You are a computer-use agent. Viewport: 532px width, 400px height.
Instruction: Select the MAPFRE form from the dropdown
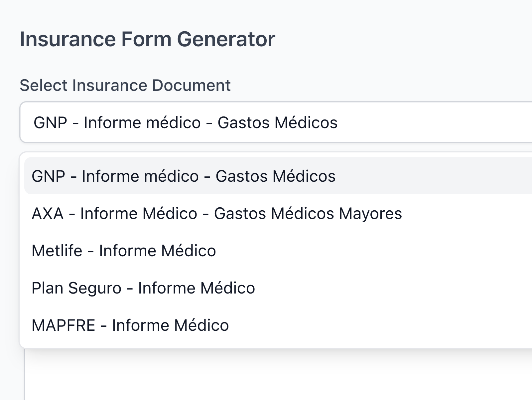(130, 325)
